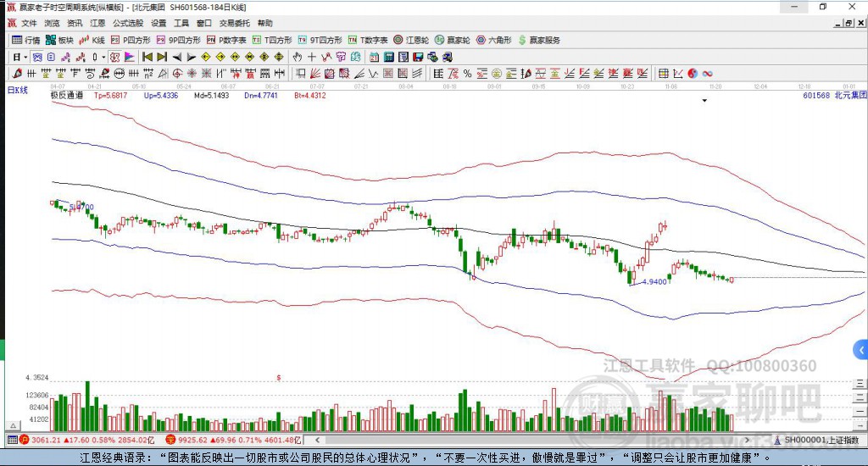Open the 行情 market quotes view
Image resolution: width=868 pixels, height=466 pixels.
click(26, 40)
